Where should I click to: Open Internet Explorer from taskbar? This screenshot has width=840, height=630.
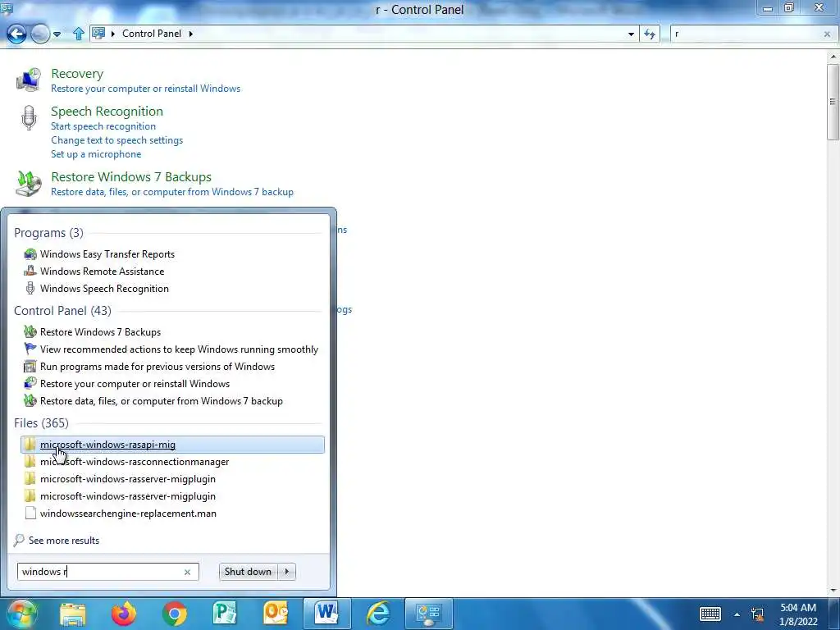tap(378, 614)
